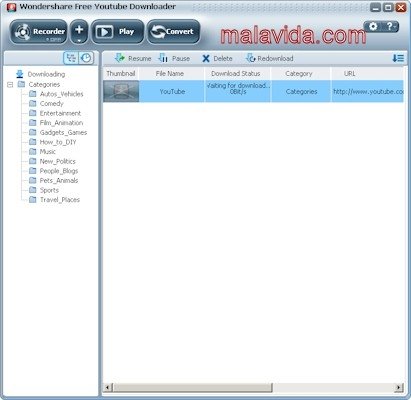Open New_Politics category folder
This screenshot has width=411, height=400.
point(53,161)
